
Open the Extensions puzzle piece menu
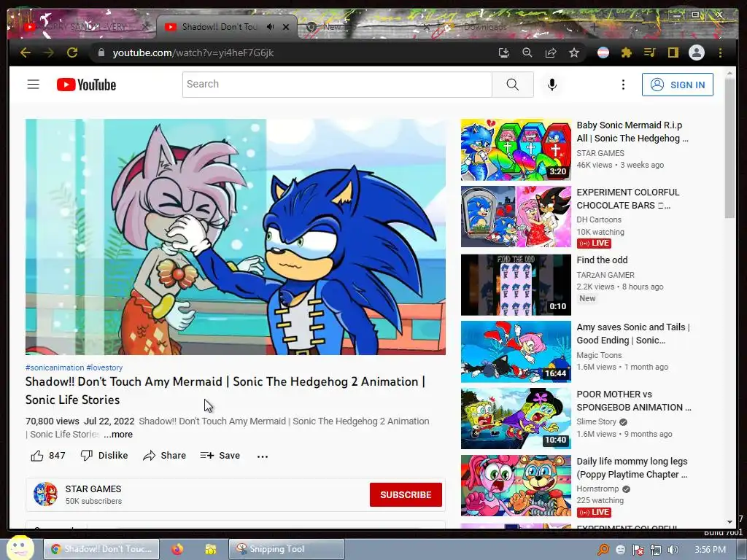[x=627, y=52]
